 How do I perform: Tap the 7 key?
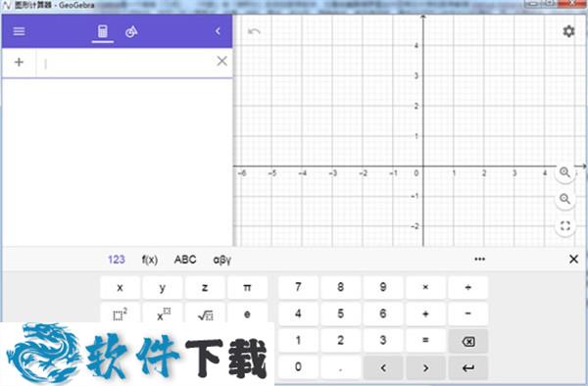[x=298, y=287]
